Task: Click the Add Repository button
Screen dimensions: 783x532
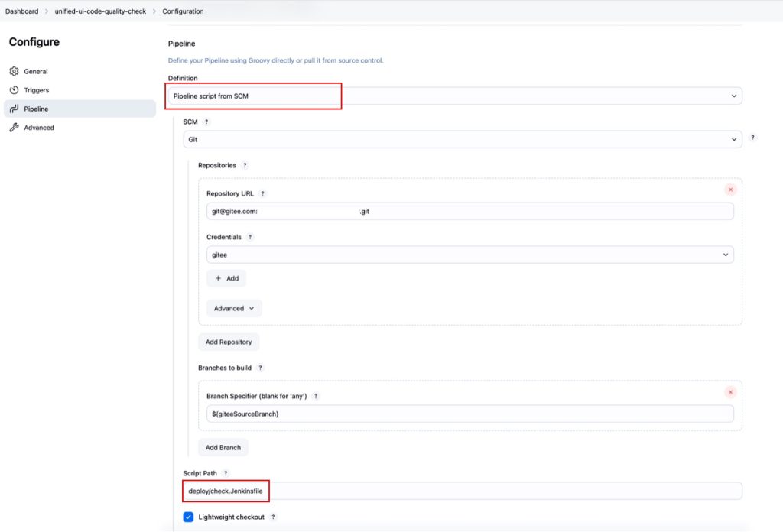Action: (x=229, y=342)
